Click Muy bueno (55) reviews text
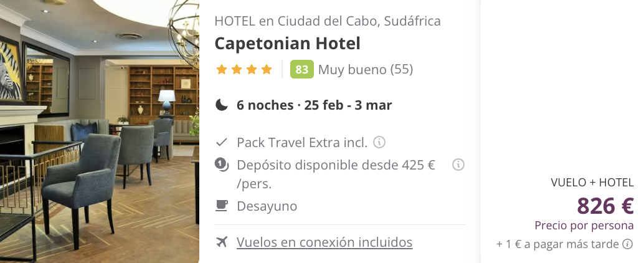This screenshot has height=263, width=644. tap(366, 69)
